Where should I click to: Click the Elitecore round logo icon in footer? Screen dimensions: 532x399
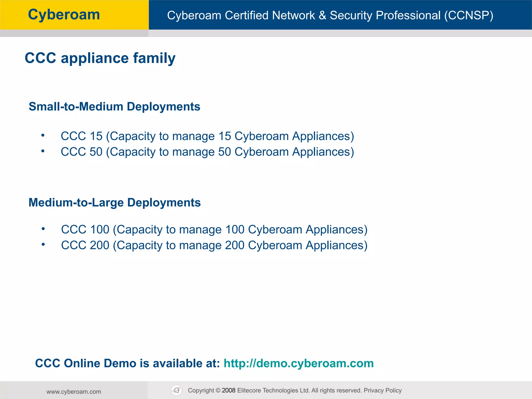click(x=177, y=390)
